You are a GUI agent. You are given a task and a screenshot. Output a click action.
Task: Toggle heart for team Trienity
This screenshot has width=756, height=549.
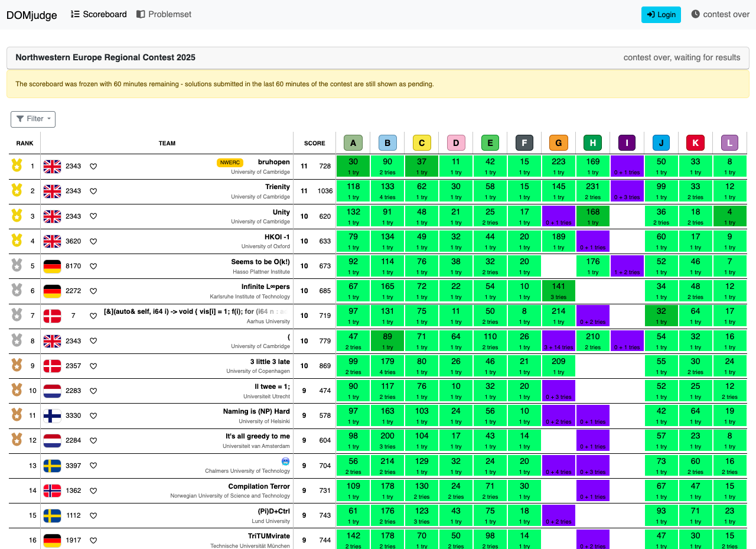point(93,191)
